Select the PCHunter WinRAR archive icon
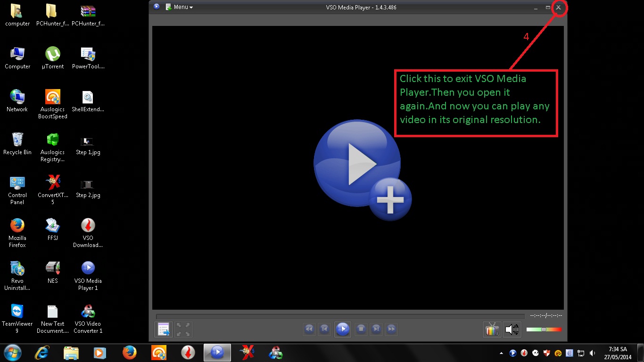 pos(88,15)
